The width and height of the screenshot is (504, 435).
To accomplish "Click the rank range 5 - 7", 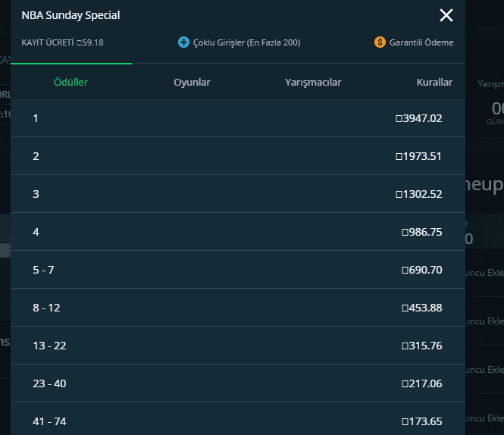I will point(43,270).
